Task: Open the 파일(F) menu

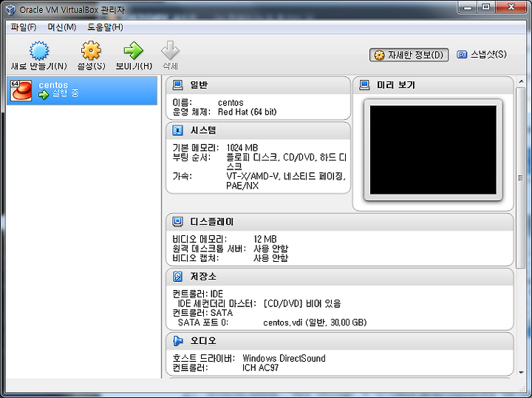Action: [23, 27]
